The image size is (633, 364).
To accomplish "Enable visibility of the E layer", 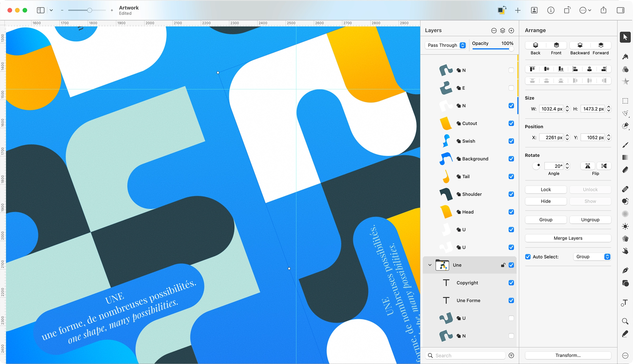I will point(511,88).
